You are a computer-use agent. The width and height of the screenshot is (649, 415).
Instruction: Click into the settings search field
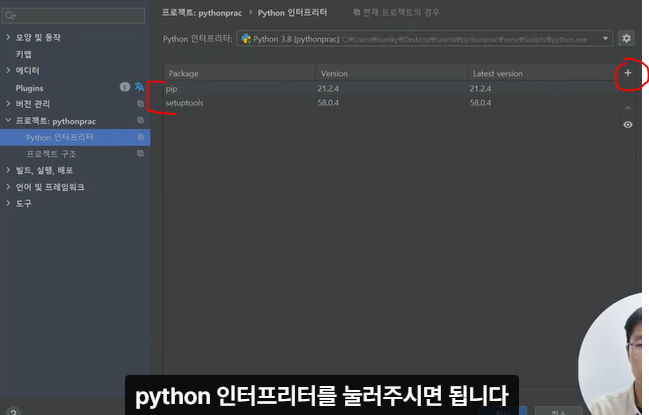click(x=73, y=16)
